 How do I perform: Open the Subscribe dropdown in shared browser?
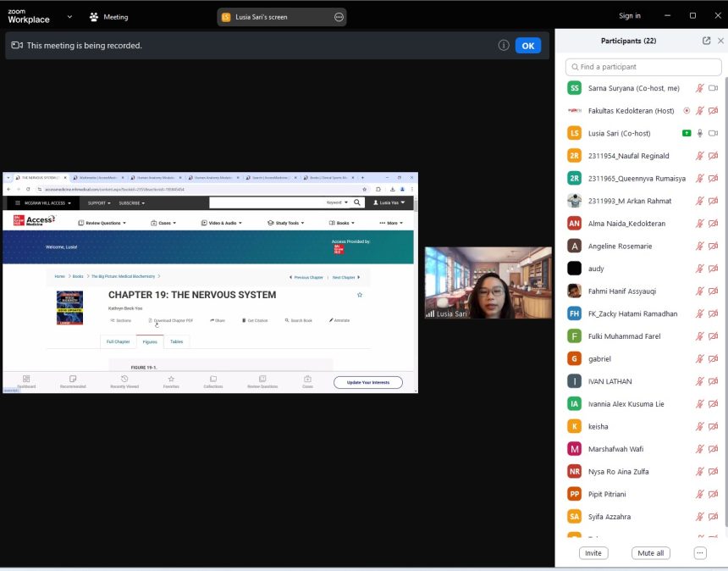click(131, 203)
